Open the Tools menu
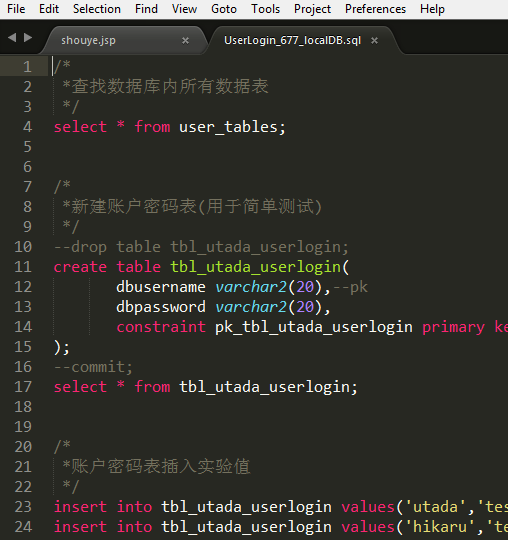The height and width of the screenshot is (540, 508). pos(266,9)
